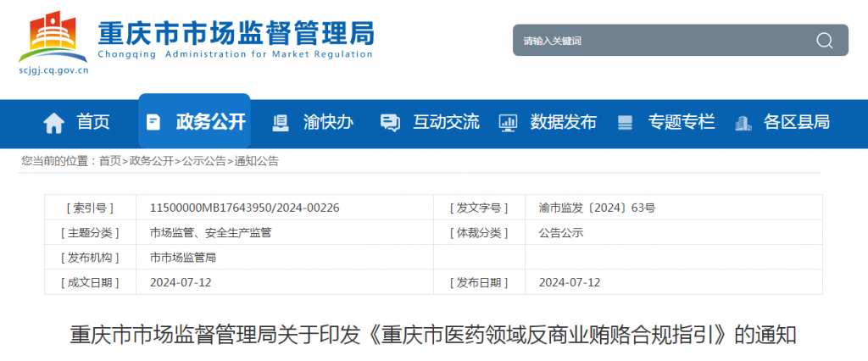The width and height of the screenshot is (868, 361).
Task: Click the [ 发布日期 ] label cell
Action: pyautogui.click(x=480, y=282)
